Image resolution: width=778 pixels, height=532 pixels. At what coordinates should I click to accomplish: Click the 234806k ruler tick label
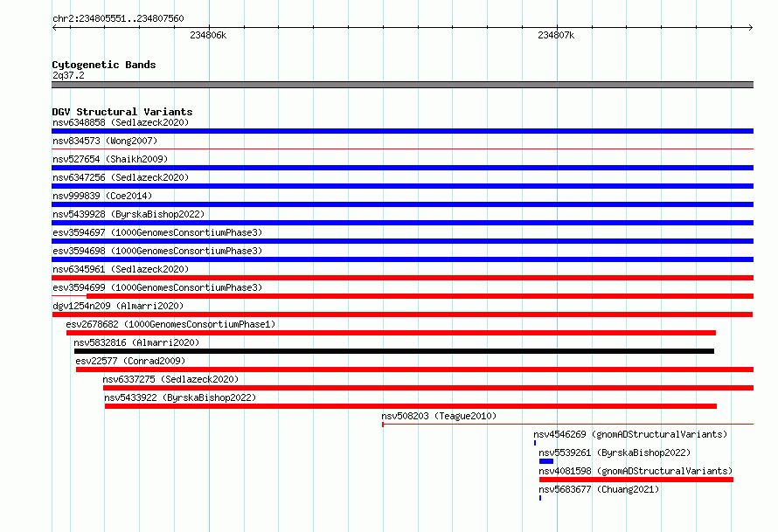click(x=208, y=35)
